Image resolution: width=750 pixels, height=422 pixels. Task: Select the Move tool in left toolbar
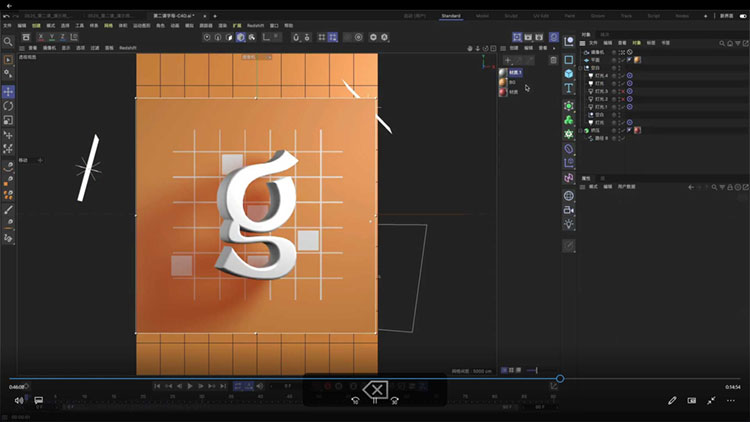point(8,92)
